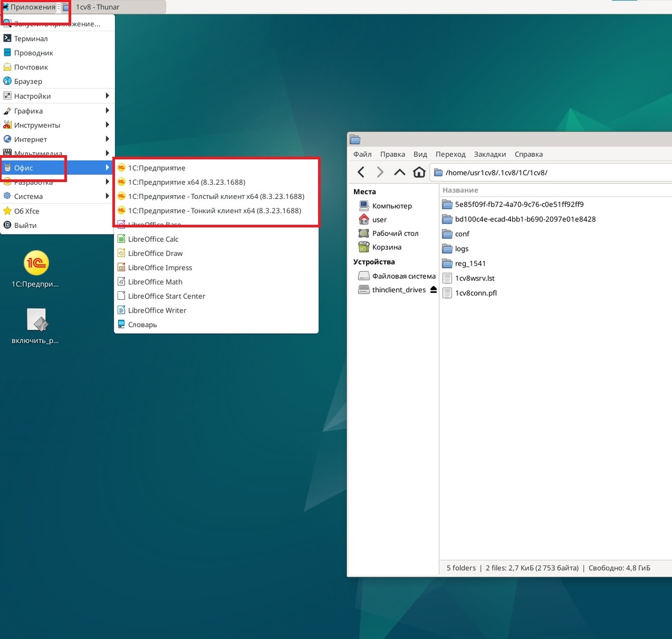Click the включить_р... desktop file icon

36,320
